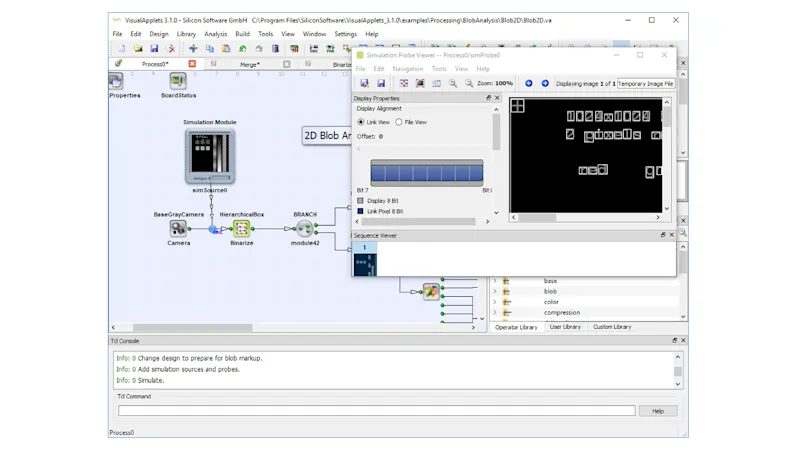Go to previous image with blue arrow
Viewport: 800px width, 450px height.
(529, 83)
